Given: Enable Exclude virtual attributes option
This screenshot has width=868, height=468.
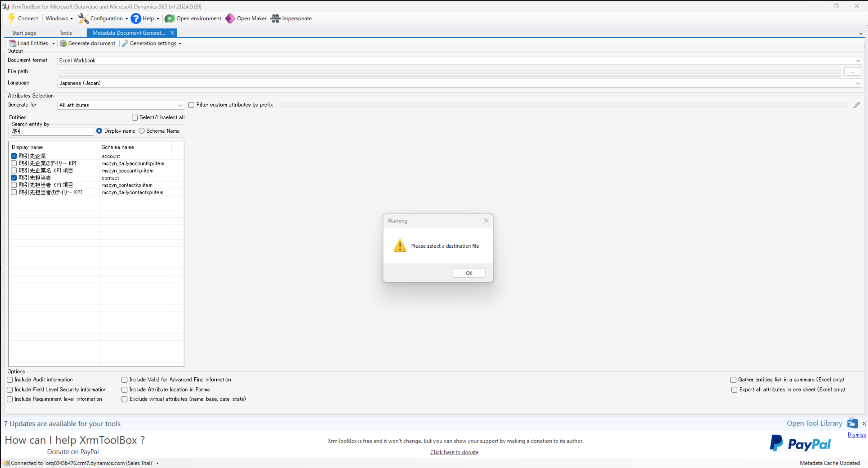Looking at the screenshot, I should [x=124, y=399].
